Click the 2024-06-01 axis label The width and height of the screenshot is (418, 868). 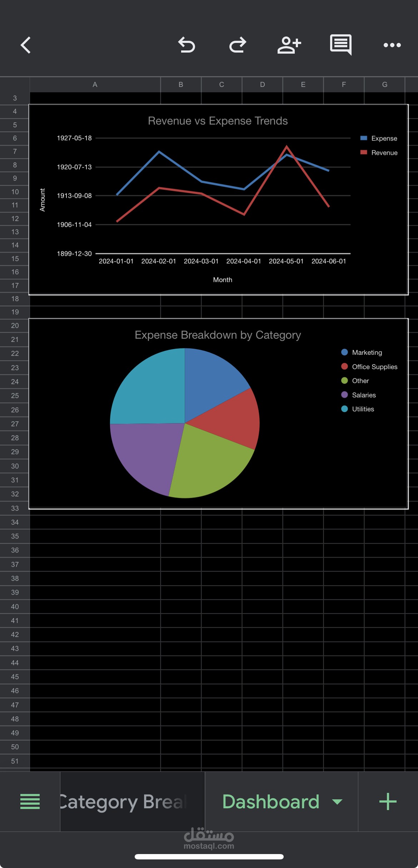329,261
